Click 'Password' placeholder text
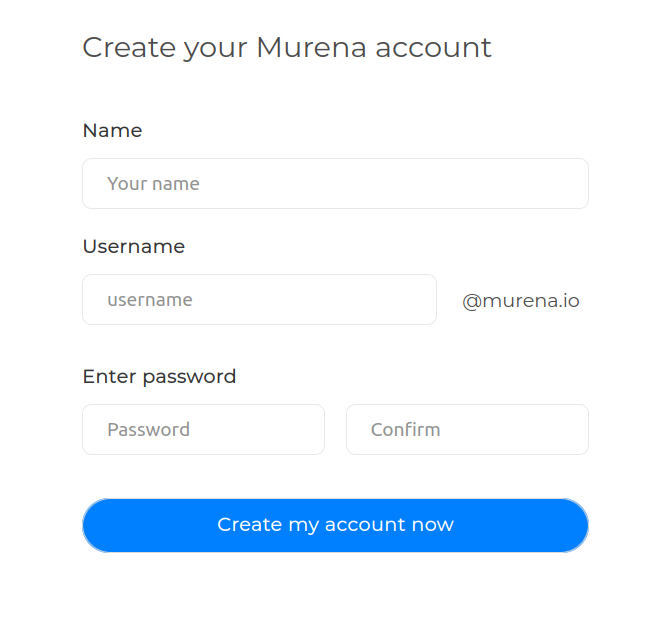 pyautogui.click(x=148, y=430)
